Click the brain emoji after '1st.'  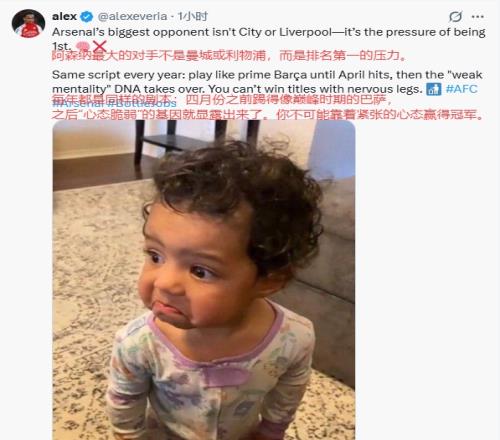pyautogui.click(x=82, y=47)
